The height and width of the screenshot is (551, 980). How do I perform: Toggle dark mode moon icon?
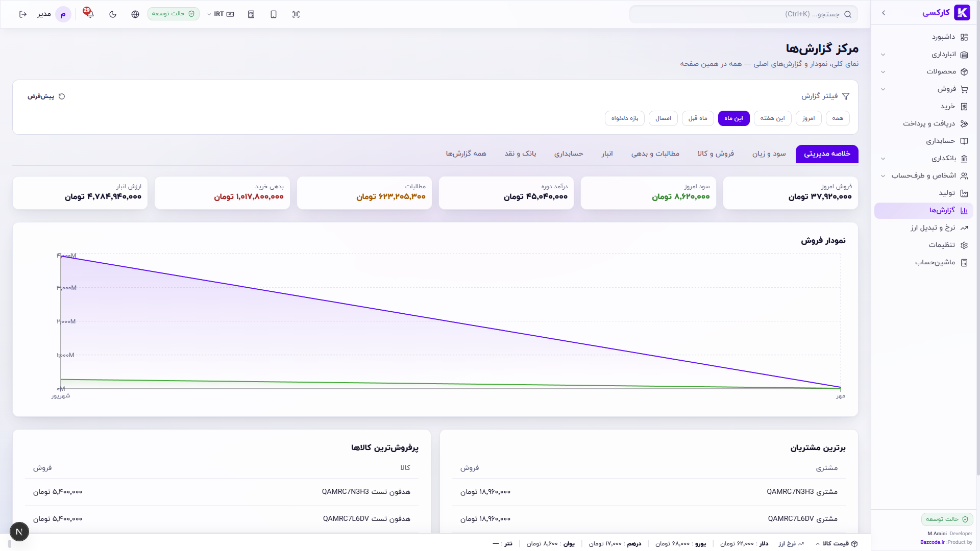(113, 14)
